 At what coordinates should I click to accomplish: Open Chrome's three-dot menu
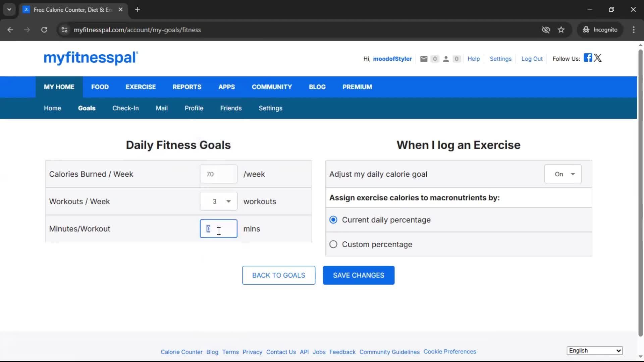click(634, 30)
